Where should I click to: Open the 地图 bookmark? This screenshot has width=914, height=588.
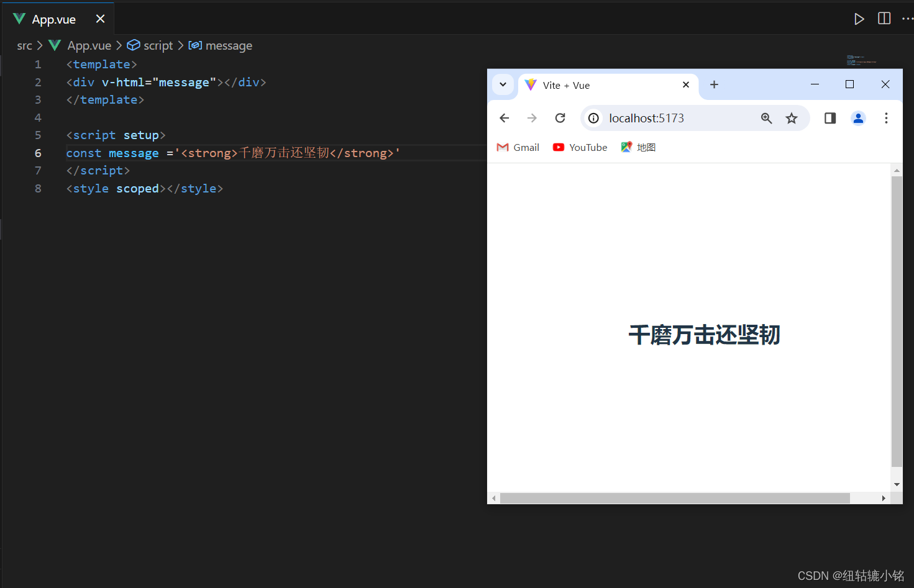pos(638,147)
